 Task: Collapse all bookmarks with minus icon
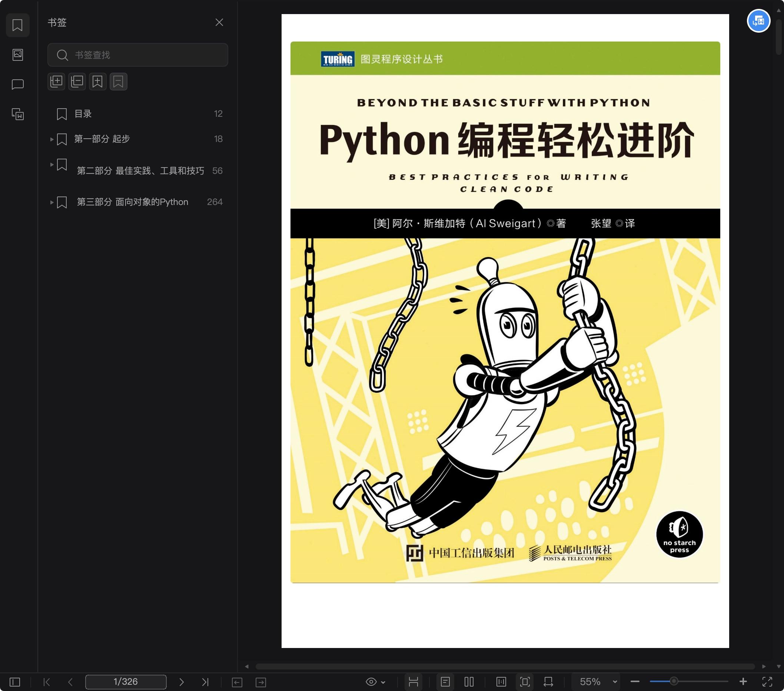77,81
